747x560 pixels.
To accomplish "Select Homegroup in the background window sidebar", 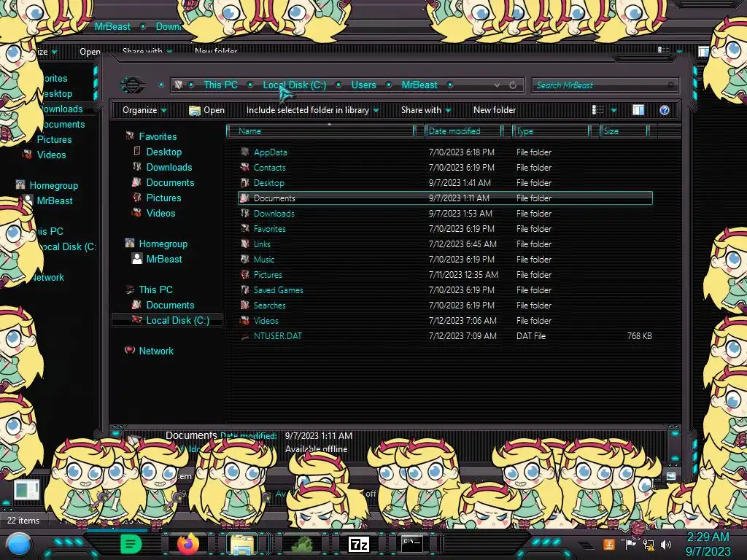I will [x=54, y=185].
